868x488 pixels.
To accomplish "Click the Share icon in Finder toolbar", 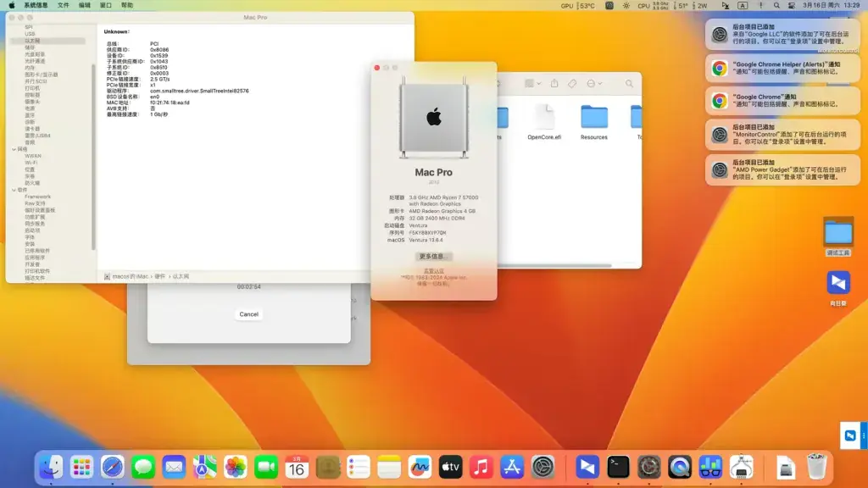I will coord(554,84).
